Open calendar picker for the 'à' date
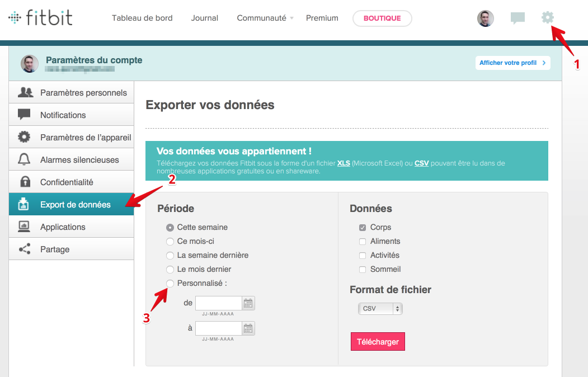The height and width of the screenshot is (377, 588). point(248,328)
